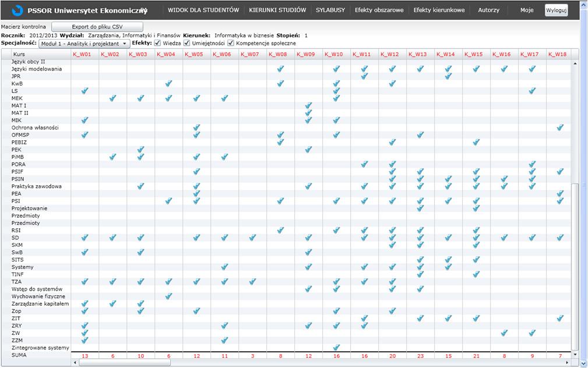
Task: Click the checkmark for PEK in K_W03
Action: click(140, 150)
